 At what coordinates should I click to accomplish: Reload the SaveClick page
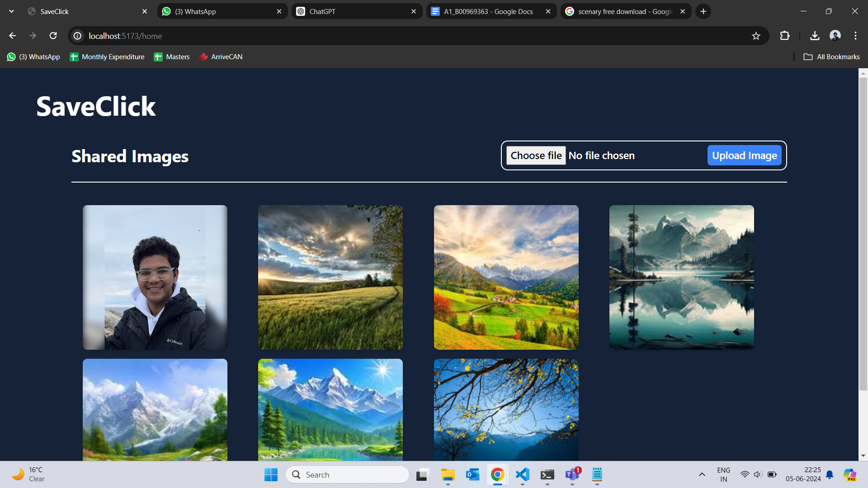click(x=53, y=36)
